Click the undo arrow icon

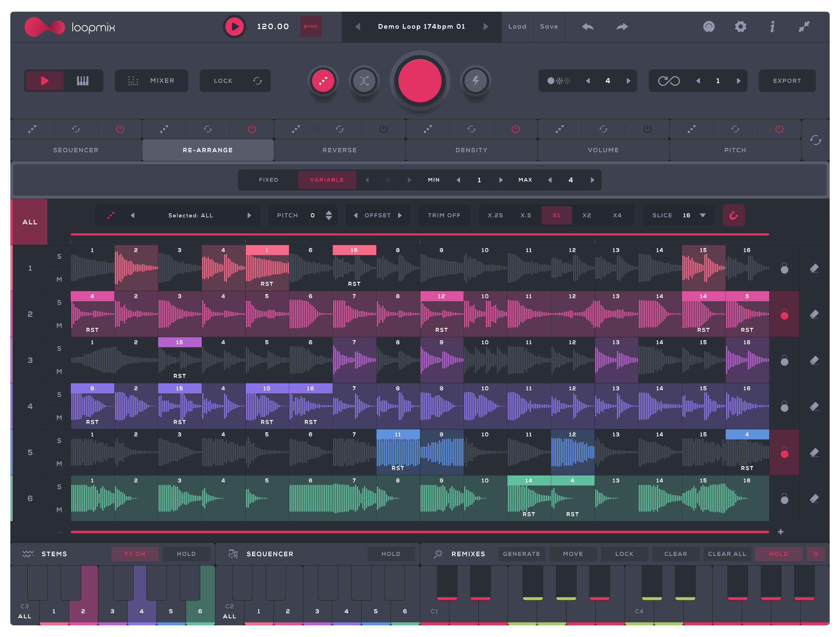[x=588, y=27]
